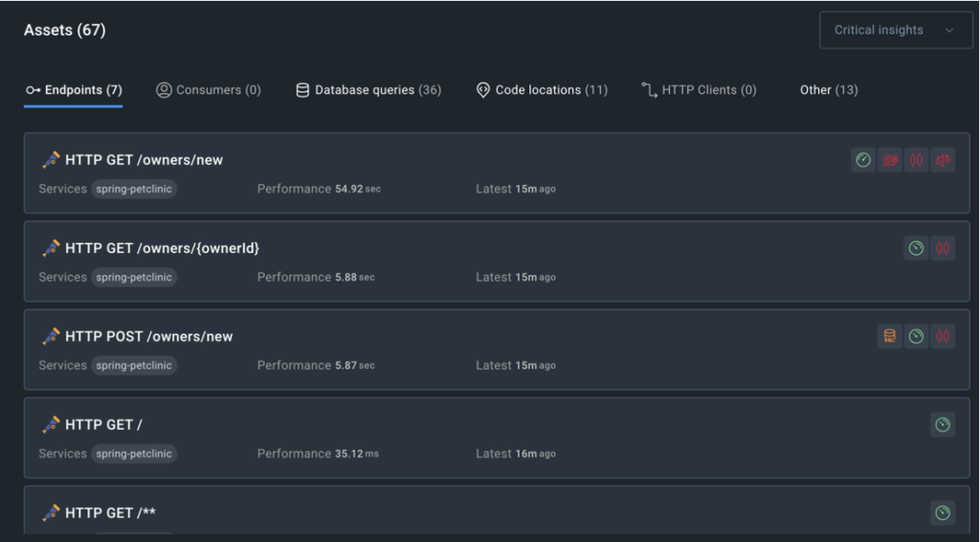Click the red bottleneck icon on GET /owners/new
Viewport: 980px width, 542px height.
point(916,160)
